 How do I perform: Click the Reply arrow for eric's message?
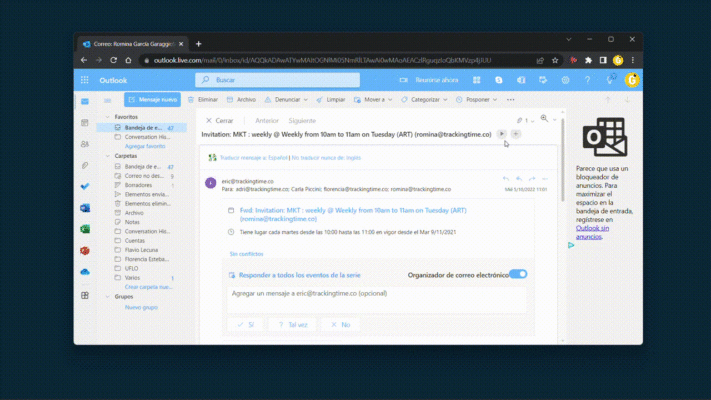click(x=506, y=179)
